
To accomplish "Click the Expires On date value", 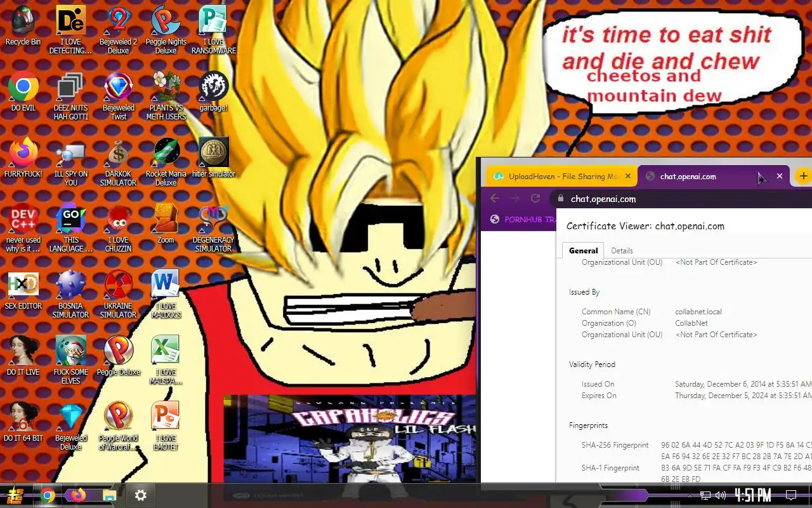I will [743, 396].
